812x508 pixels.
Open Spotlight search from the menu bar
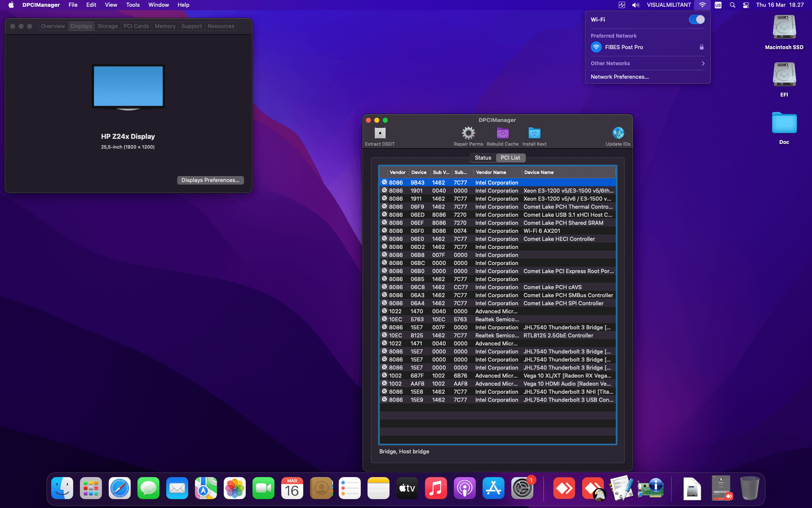(x=732, y=5)
